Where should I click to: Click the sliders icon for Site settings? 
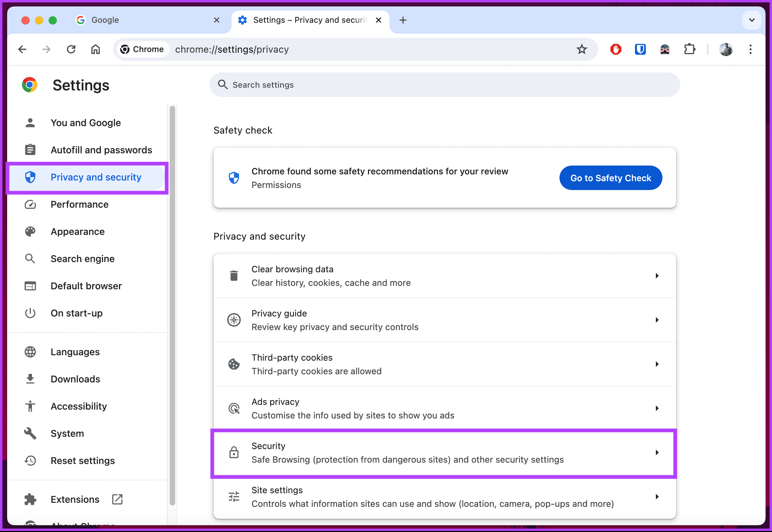tap(234, 497)
